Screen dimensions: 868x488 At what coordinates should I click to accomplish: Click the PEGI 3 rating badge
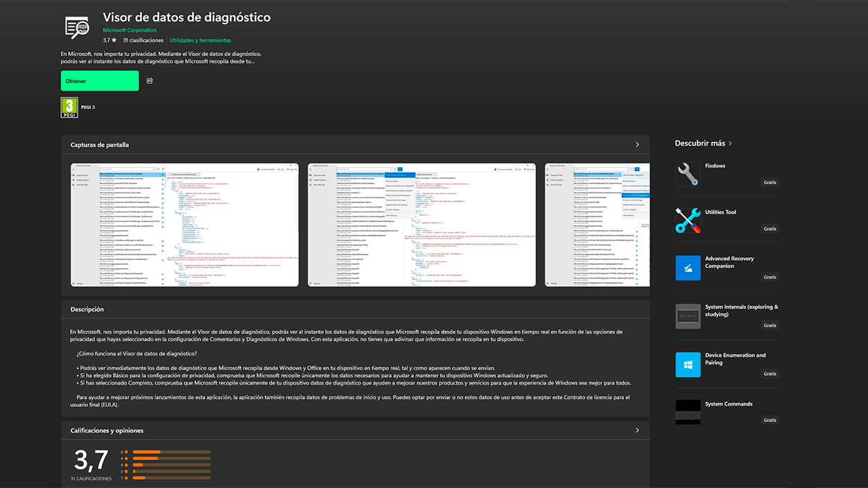(69, 107)
